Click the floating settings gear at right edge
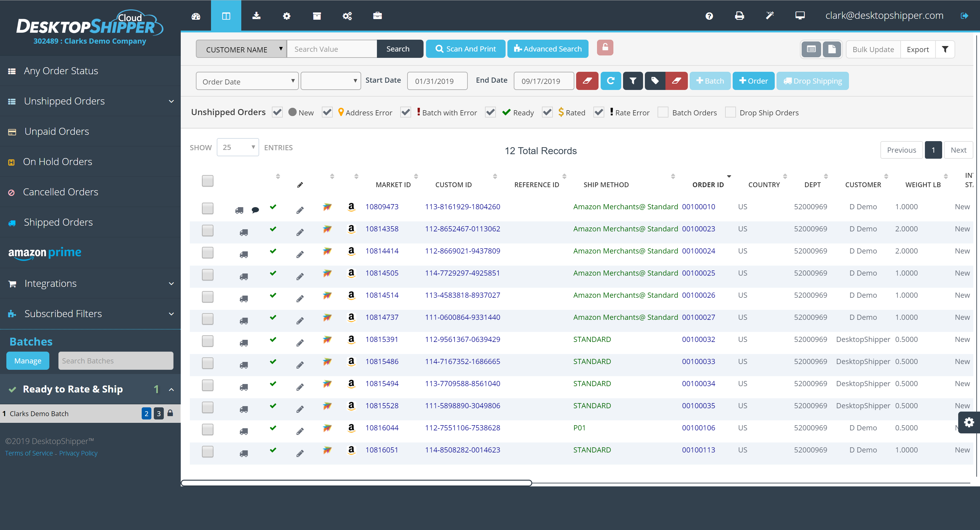 (x=968, y=422)
